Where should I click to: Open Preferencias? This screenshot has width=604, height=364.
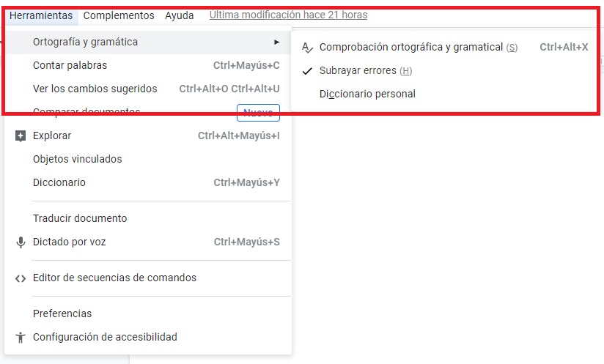[62, 313]
